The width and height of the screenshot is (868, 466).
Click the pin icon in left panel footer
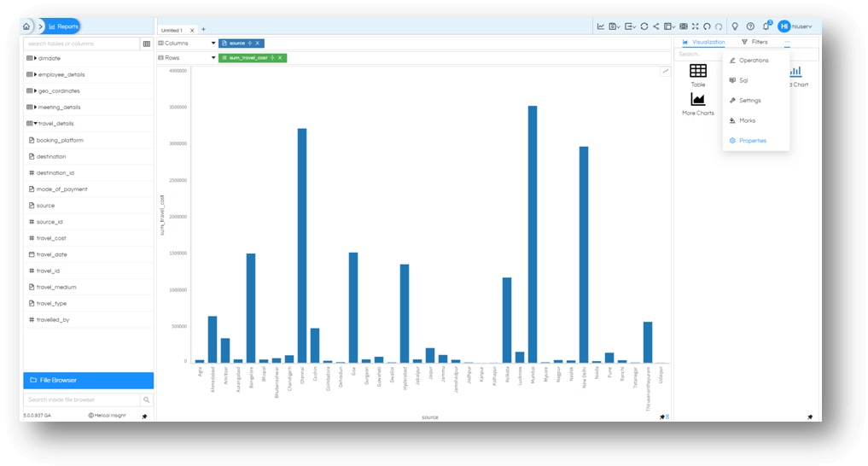coord(144,416)
